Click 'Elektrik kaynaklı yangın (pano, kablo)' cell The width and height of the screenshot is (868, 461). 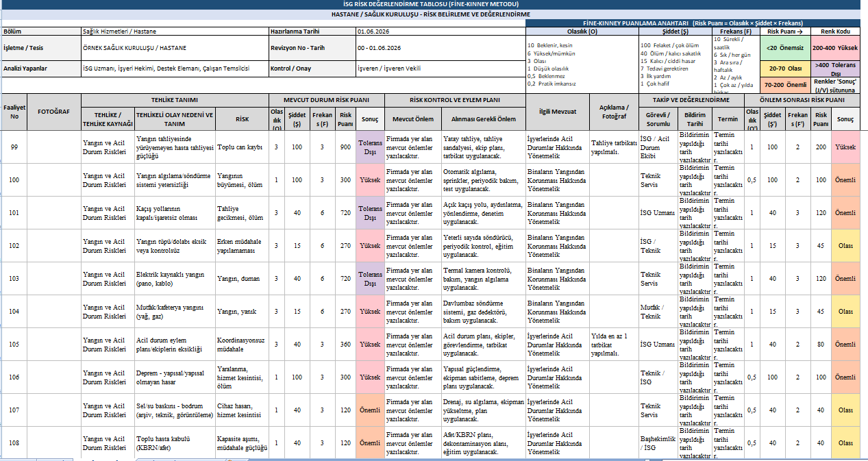pyautogui.click(x=175, y=278)
